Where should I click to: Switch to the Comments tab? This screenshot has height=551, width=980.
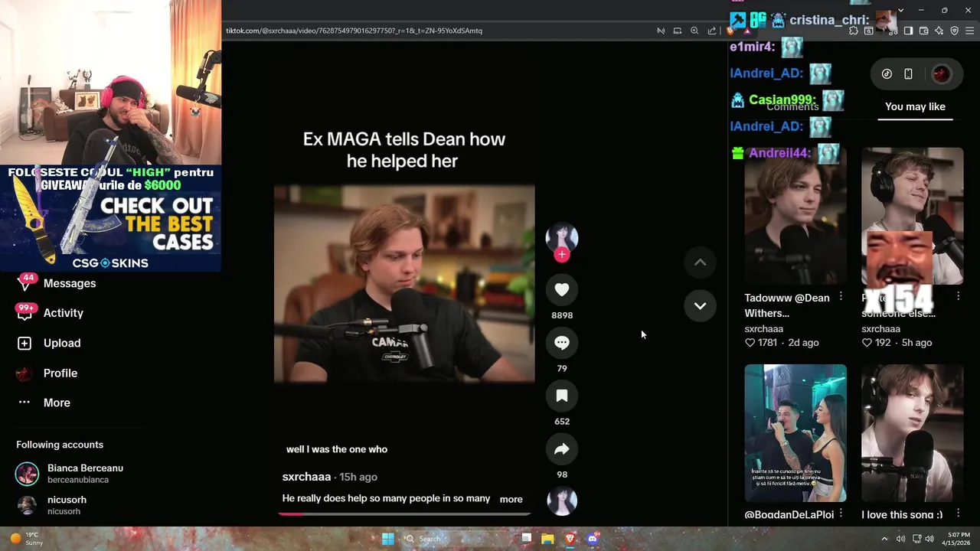pos(792,106)
